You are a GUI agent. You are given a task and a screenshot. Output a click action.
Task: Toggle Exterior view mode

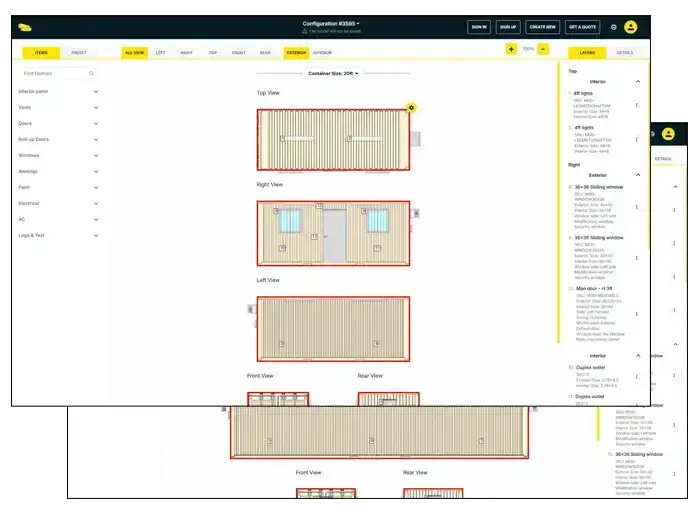pos(296,52)
